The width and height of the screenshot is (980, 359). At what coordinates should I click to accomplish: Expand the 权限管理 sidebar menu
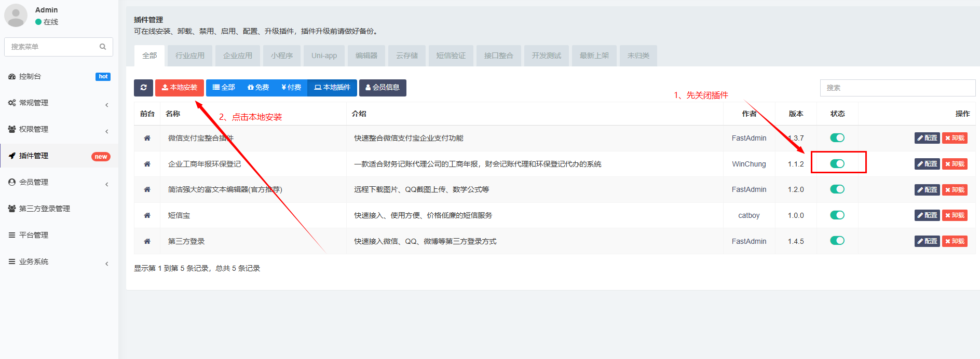59,129
